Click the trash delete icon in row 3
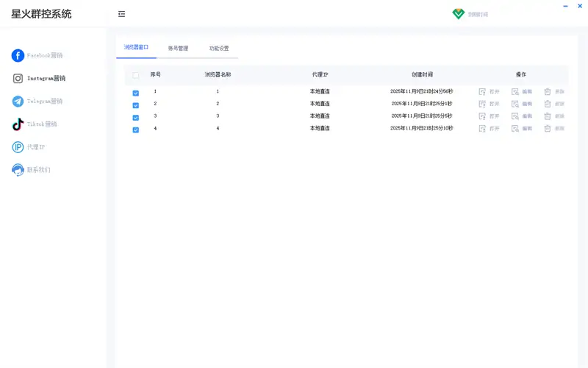This screenshot has width=588, height=368. tap(548, 116)
